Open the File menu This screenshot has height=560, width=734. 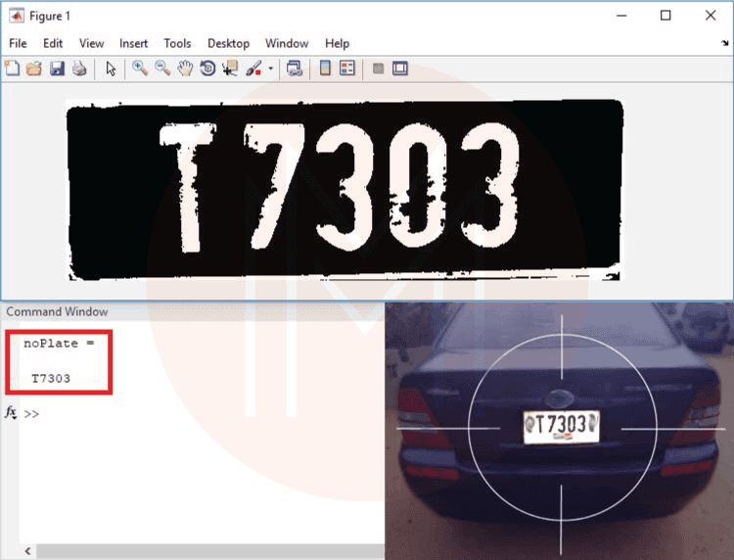(x=18, y=43)
